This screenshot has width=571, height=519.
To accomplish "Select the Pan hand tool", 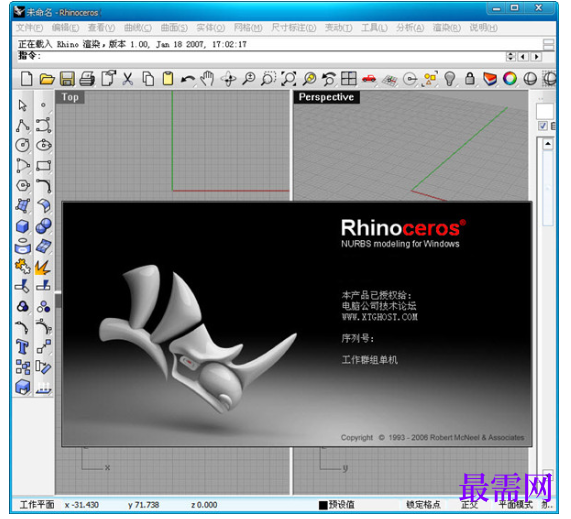I will point(208,79).
